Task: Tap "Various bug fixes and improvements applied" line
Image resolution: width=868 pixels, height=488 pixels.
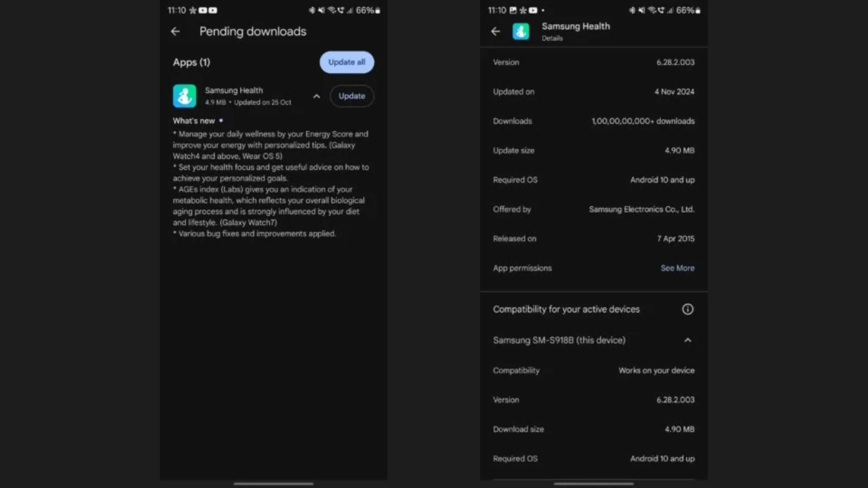Action: click(254, 234)
